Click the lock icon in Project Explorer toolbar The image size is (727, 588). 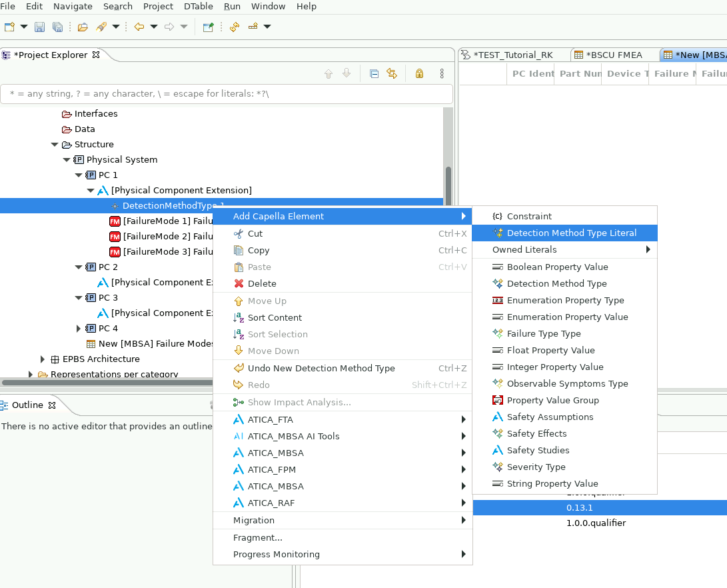click(x=419, y=74)
